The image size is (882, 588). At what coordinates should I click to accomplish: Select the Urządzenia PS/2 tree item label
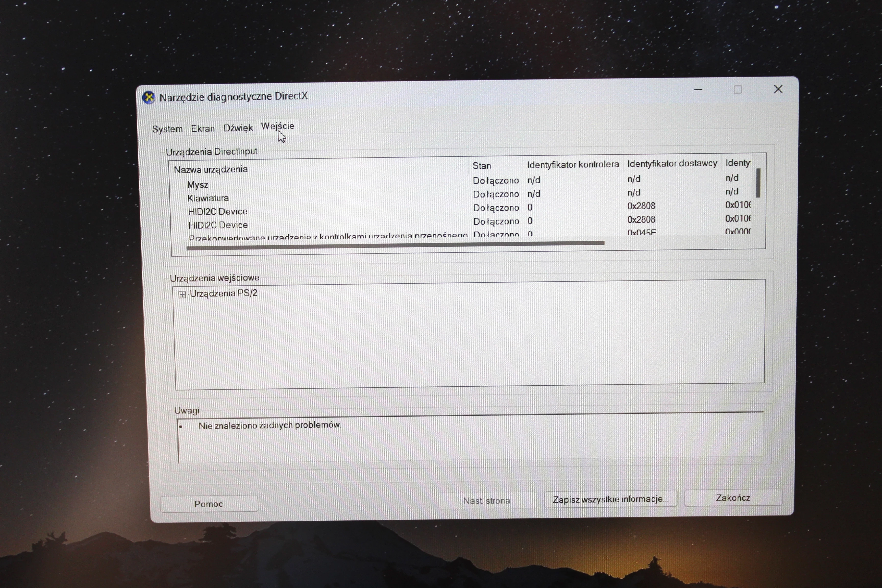click(x=224, y=293)
